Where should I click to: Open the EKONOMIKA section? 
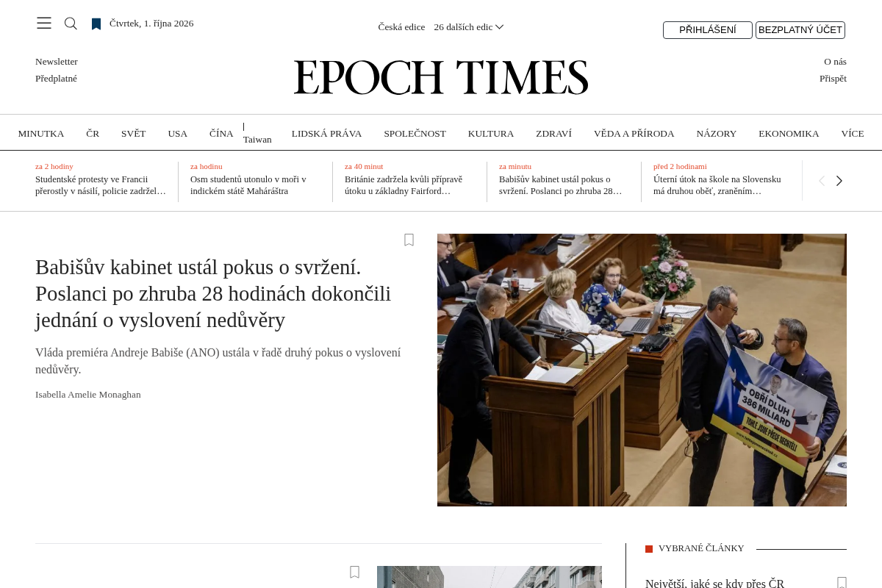tap(789, 134)
